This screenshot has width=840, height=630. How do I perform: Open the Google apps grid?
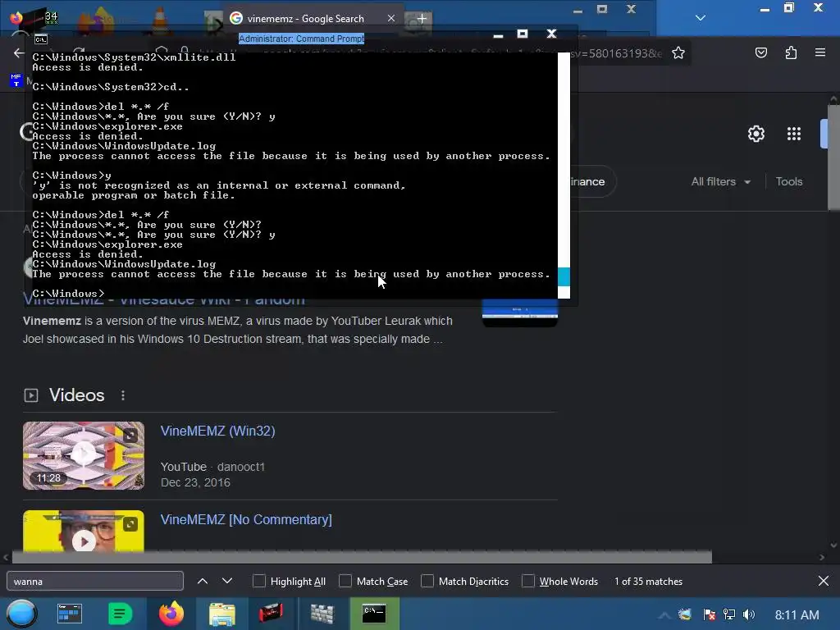[x=794, y=134]
